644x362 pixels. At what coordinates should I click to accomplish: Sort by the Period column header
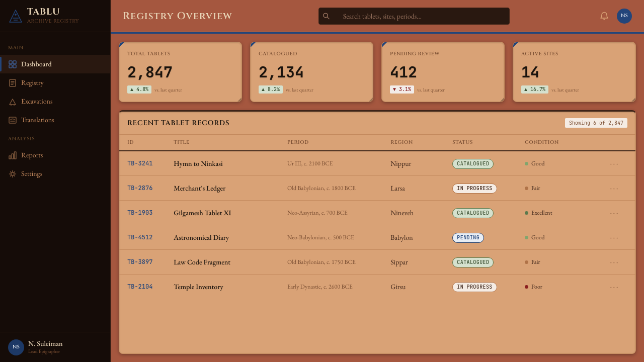298,142
